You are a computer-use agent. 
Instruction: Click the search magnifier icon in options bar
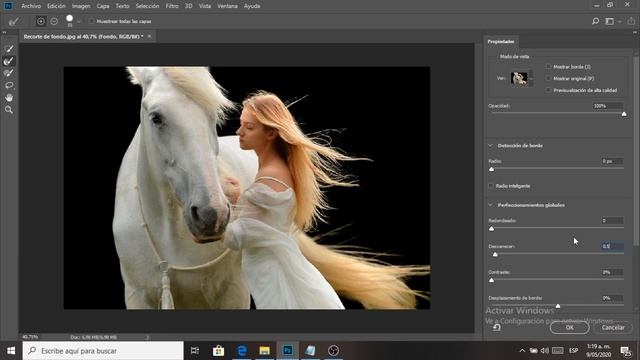click(596, 21)
